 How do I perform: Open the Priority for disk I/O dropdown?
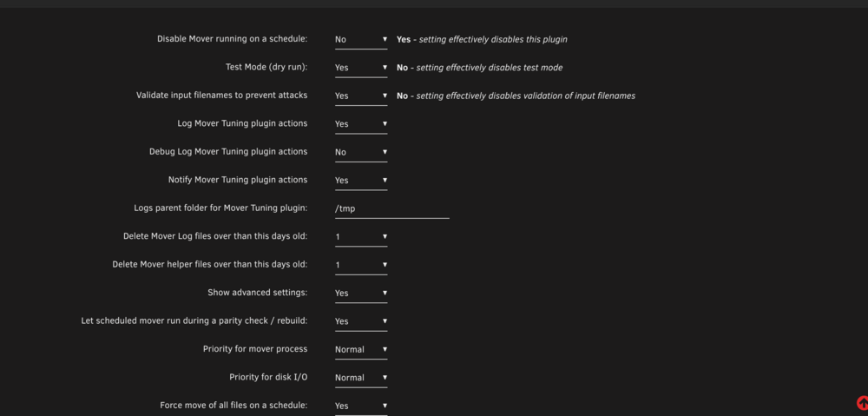[x=361, y=378]
